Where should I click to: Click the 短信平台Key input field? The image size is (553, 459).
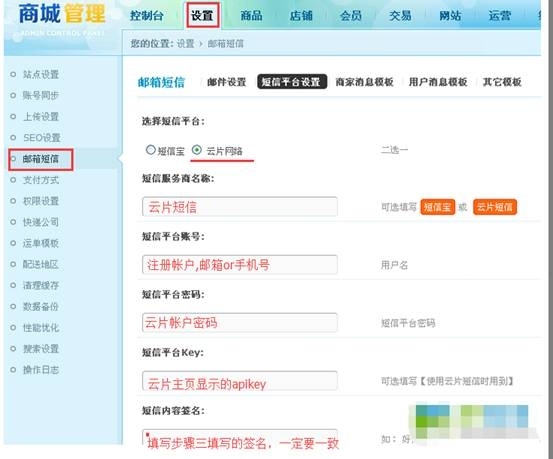coord(240,381)
